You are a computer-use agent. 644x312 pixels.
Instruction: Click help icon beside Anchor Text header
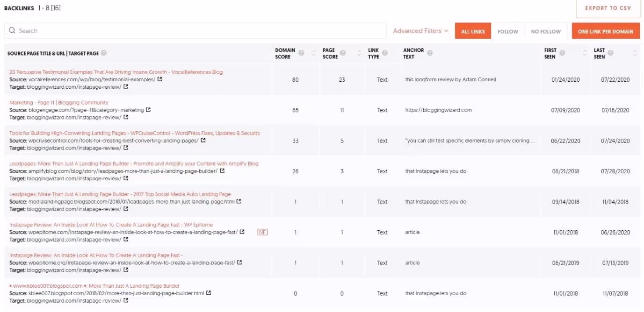pos(430,53)
